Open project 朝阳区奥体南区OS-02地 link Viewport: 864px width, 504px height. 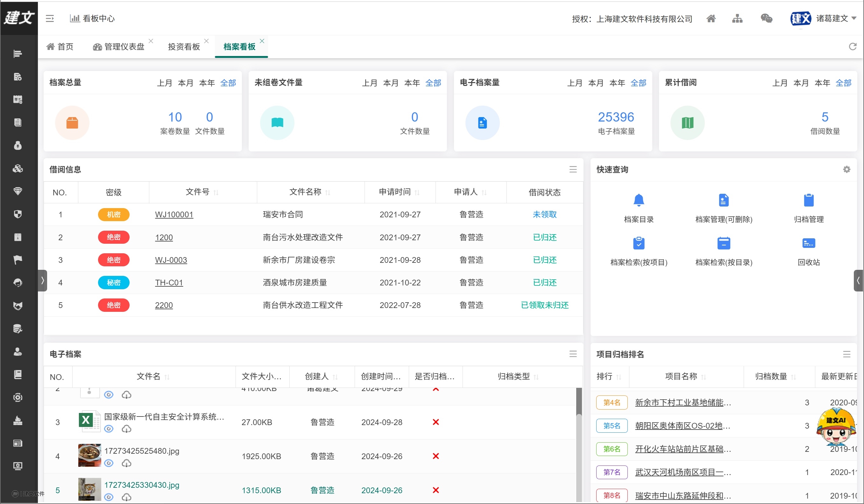coord(682,425)
